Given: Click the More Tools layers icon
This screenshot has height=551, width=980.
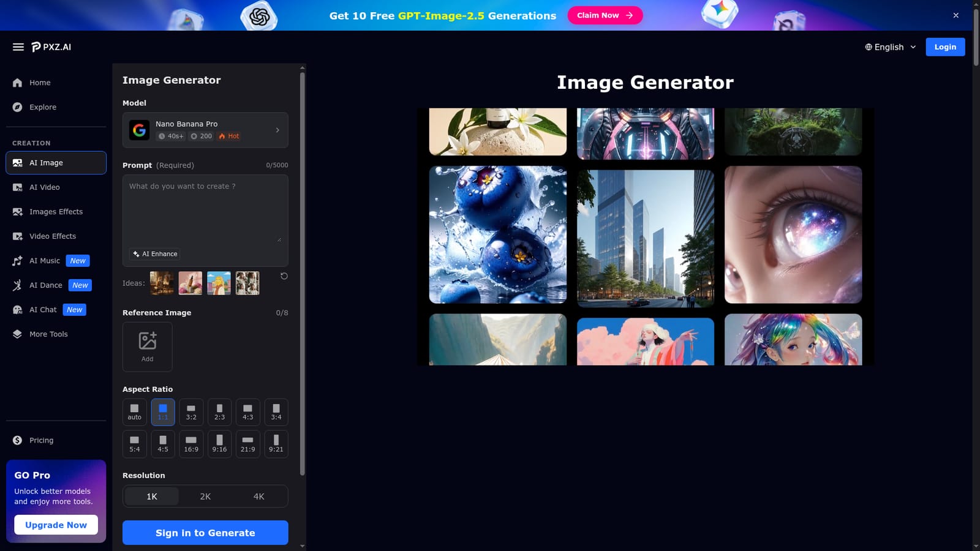Looking at the screenshot, I should (x=17, y=334).
